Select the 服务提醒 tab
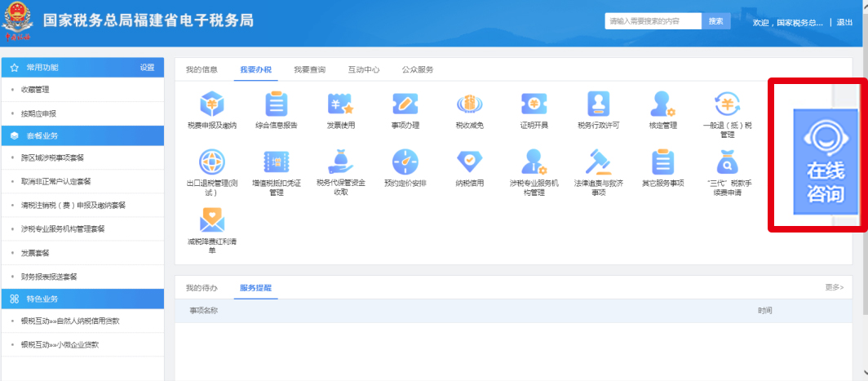Screen dimensions: 868x381 click(256, 288)
